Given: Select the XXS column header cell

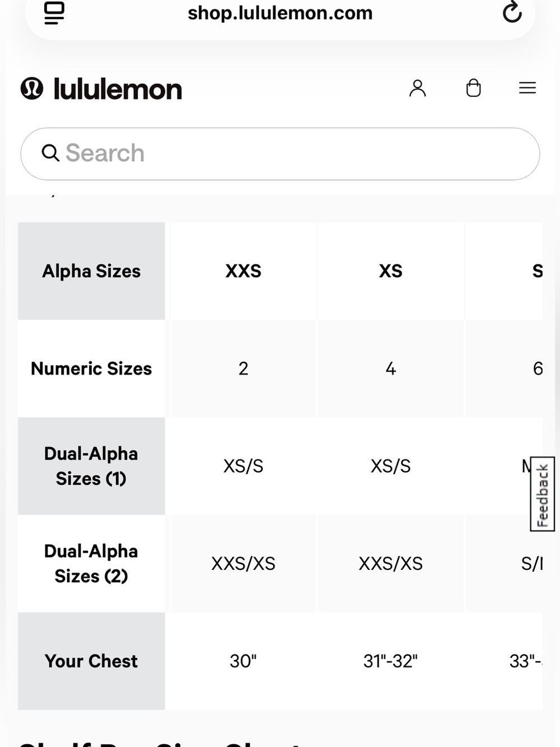Looking at the screenshot, I should [243, 271].
